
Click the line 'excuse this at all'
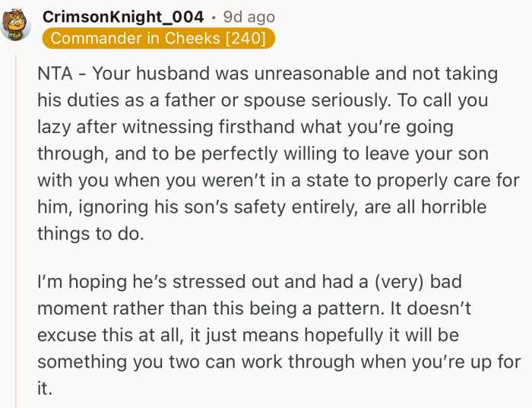pos(248,335)
